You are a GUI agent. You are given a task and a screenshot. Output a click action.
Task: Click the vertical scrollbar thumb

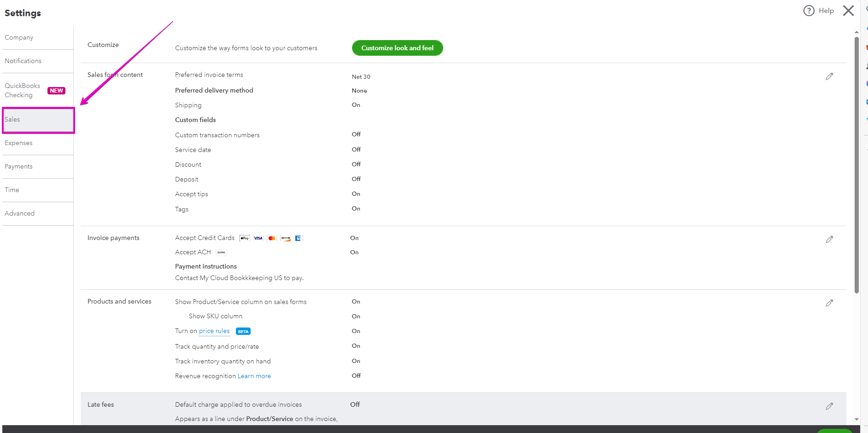856,165
